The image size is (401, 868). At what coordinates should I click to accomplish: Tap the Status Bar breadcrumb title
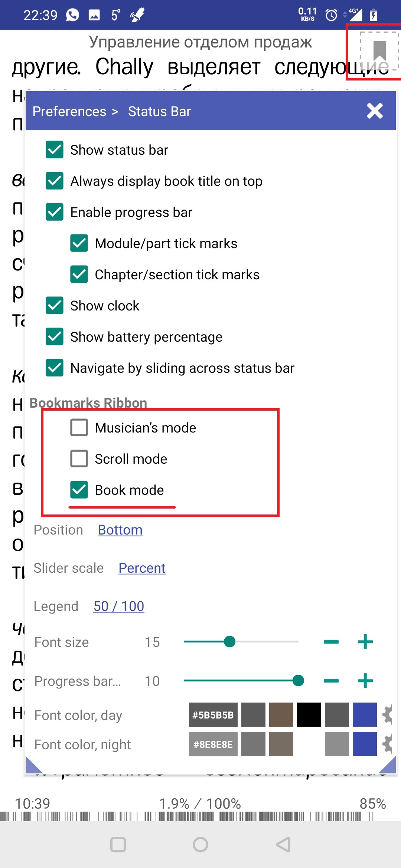pos(159,111)
